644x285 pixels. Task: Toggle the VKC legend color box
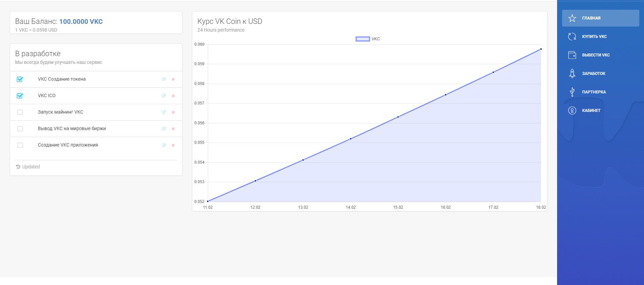[x=363, y=39]
